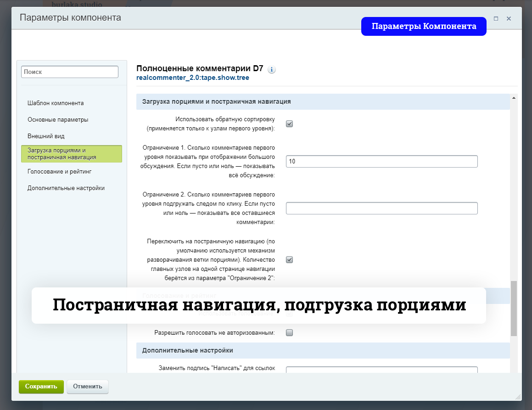Click the info icon beside component title
This screenshot has height=410, width=532.
(x=271, y=70)
